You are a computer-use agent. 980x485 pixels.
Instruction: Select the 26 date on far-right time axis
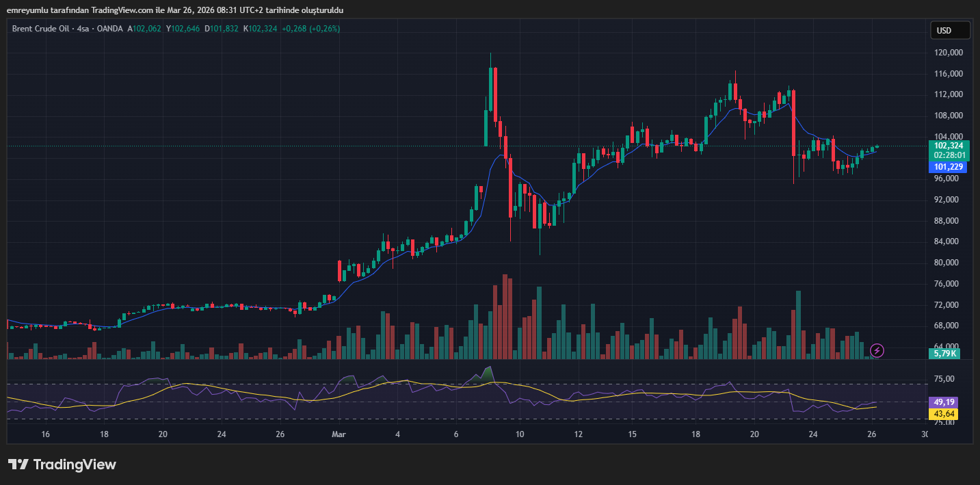(872, 434)
